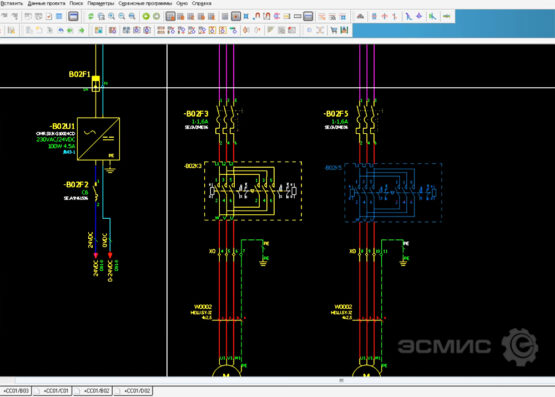Select the yellow -B02K3 contactor box
The image size is (555, 397).
[253, 191]
